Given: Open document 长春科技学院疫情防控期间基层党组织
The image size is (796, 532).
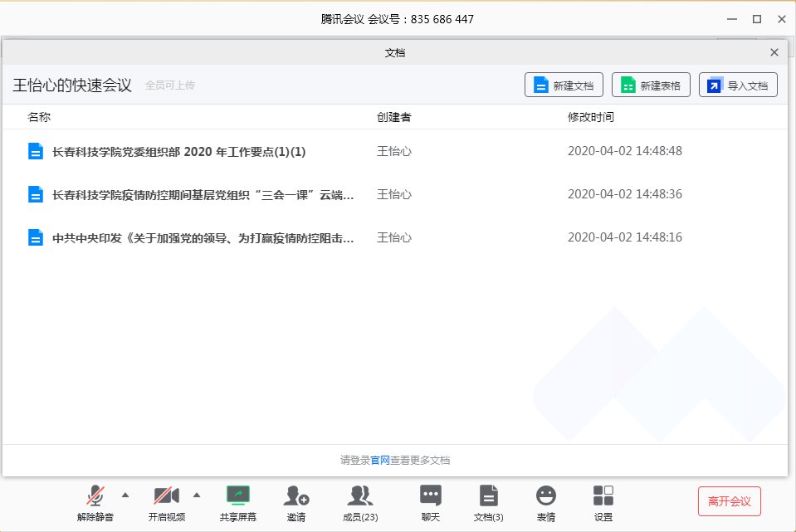Looking at the screenshot, I should [x=203, y=195].
